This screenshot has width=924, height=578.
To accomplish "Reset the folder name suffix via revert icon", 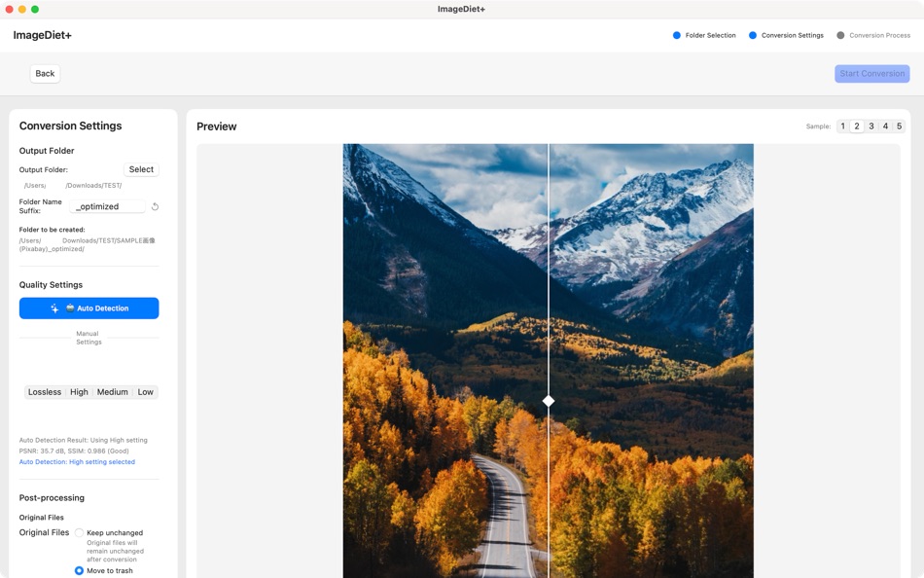I will [x=154, y=205].
